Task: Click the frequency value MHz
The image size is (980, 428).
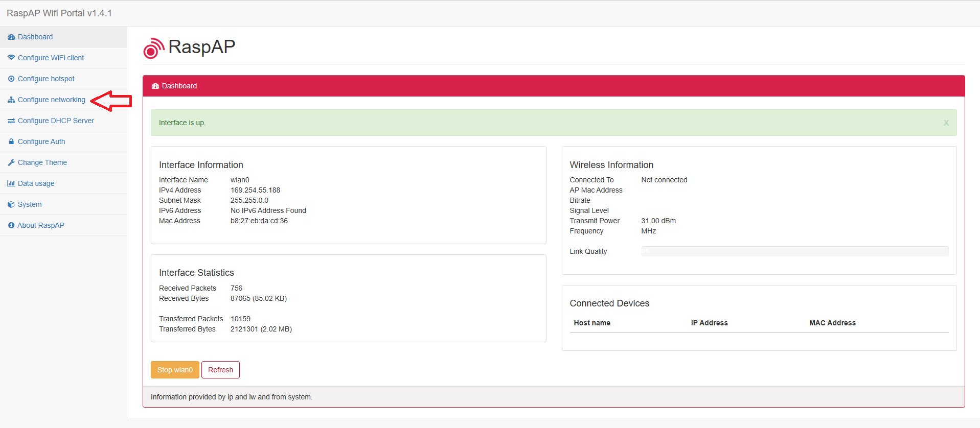Action: click(649, 231)
